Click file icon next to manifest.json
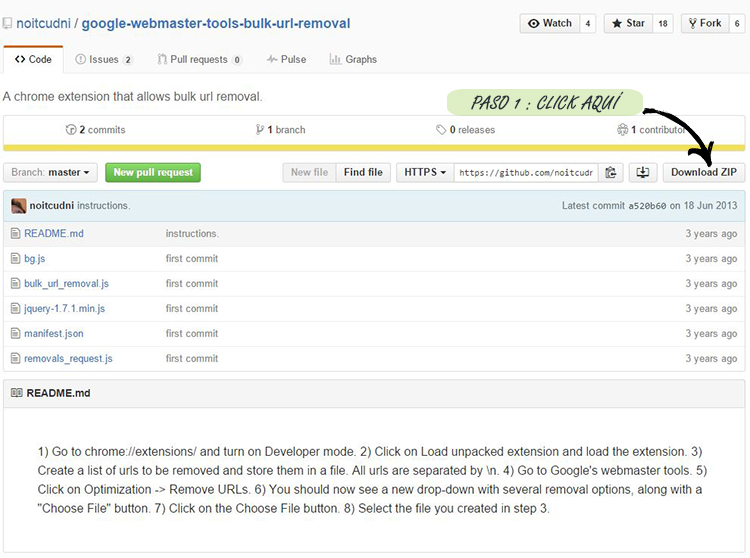Image resolution: width=750 pixels, height=558 pixels. (x=15, y=333)
